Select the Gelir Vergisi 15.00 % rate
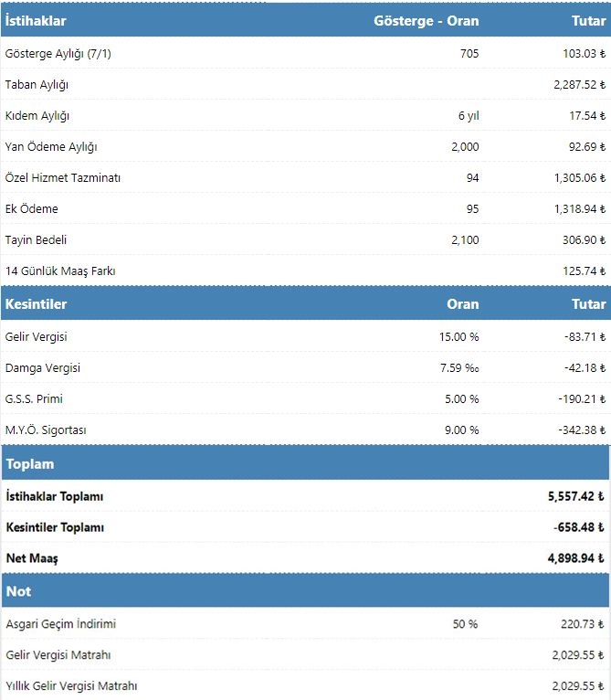Screen dimensions: 611x700 click(x=458, y=337)
